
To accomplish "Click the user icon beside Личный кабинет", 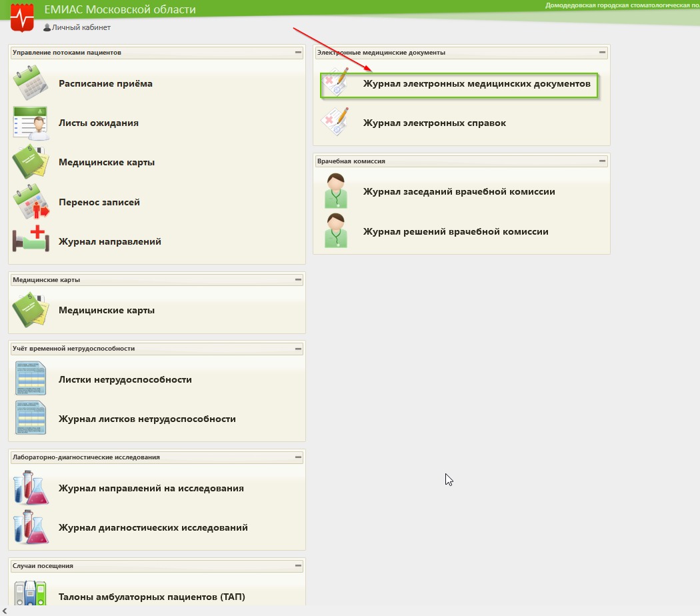I will coord(47,28).
